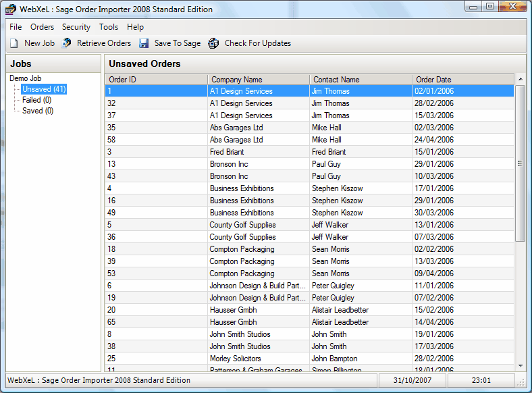The height and width of the screenshot is (393, 532).
Task: Click the Retrieve Orders button label
Action: tap(104, 43)
